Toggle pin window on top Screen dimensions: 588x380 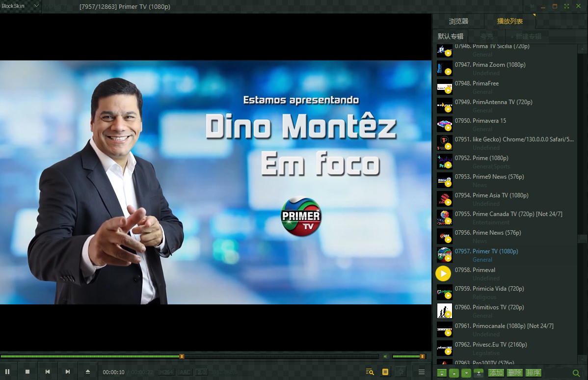(x=532, y=6)
